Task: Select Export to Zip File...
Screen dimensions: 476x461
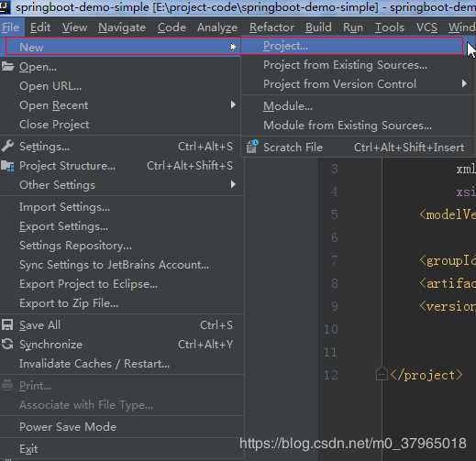Action: [121, 303]
